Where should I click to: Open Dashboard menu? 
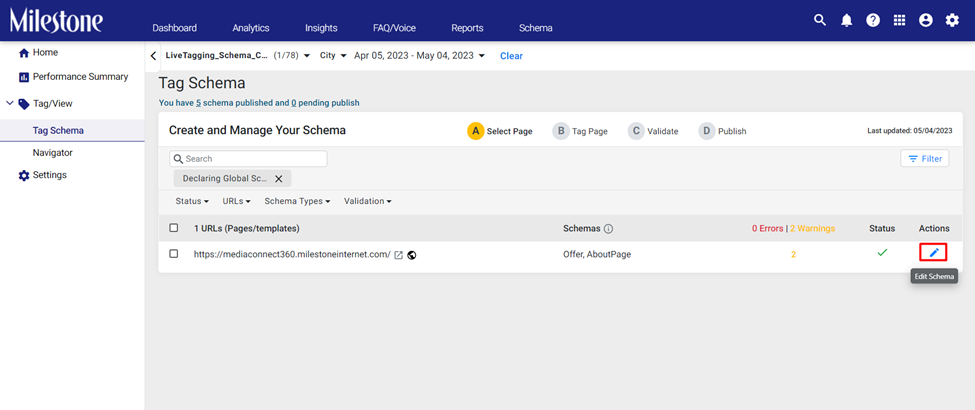pos(175,28)
